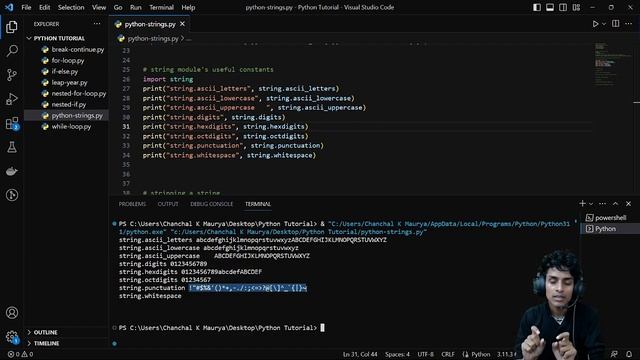Open for-loop.py in Explorer
The image size is (640, 360).
(x=68, y=60)
